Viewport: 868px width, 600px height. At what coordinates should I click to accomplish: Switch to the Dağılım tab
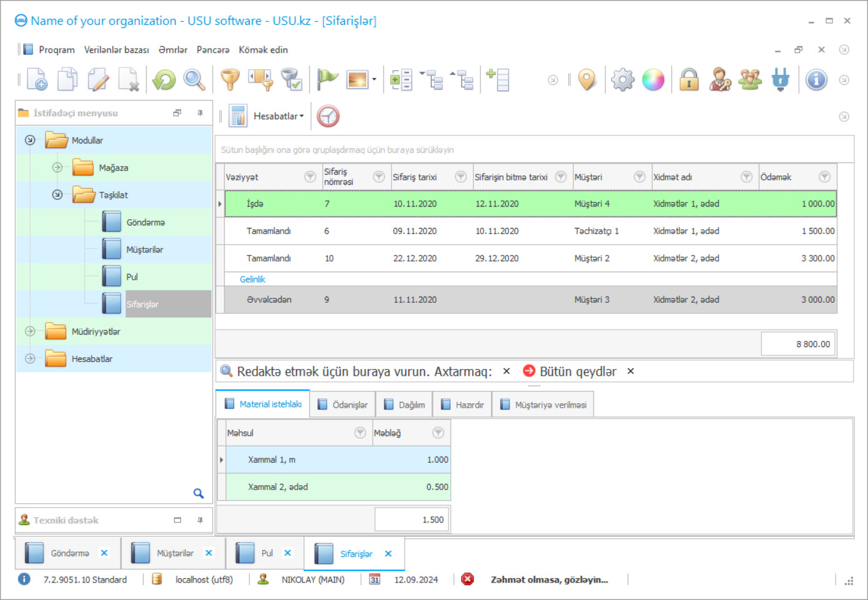[x=405, y=405]
